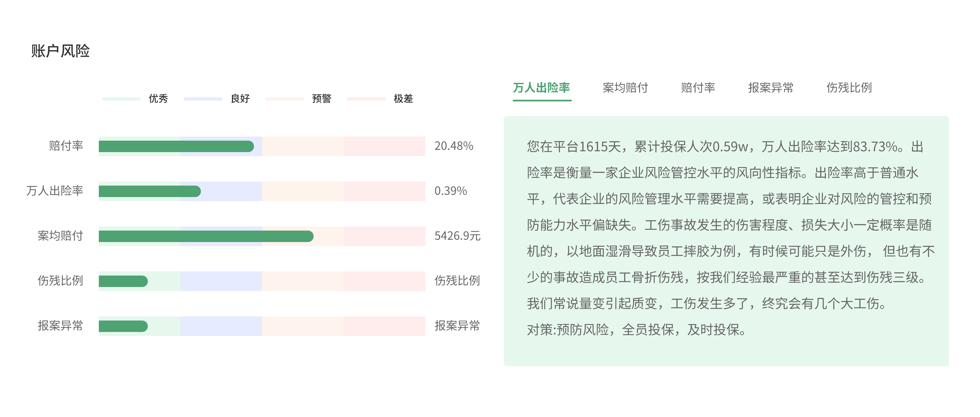Click the 20.48% value label

[x=454, y=146]
